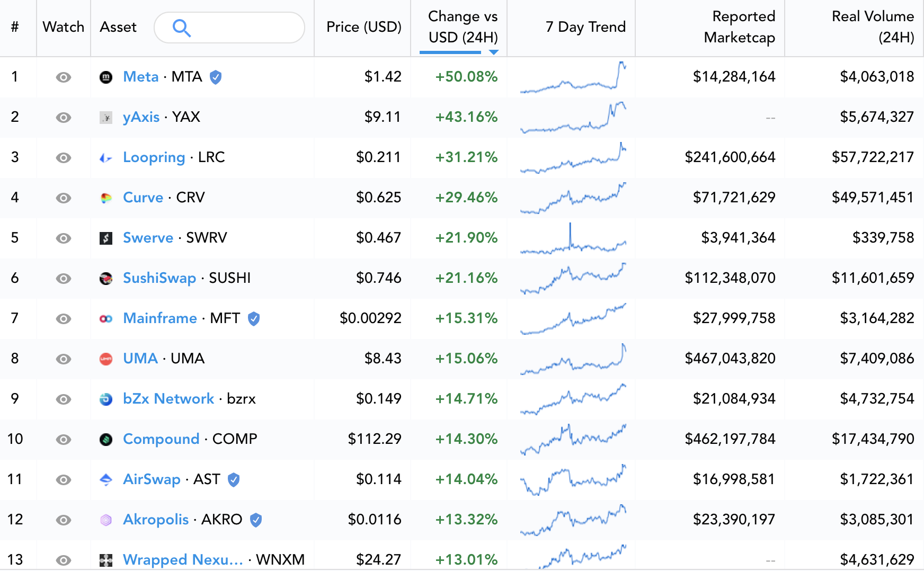Screen dimensions: 924x571
Task: Open the bZx Network asset link
Action: (168, 399)
